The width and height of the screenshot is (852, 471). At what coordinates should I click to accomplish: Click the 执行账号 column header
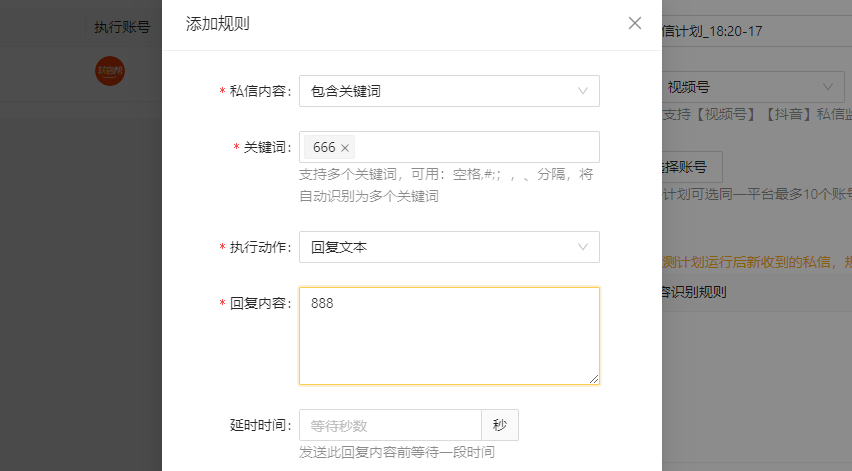[122, 27]
